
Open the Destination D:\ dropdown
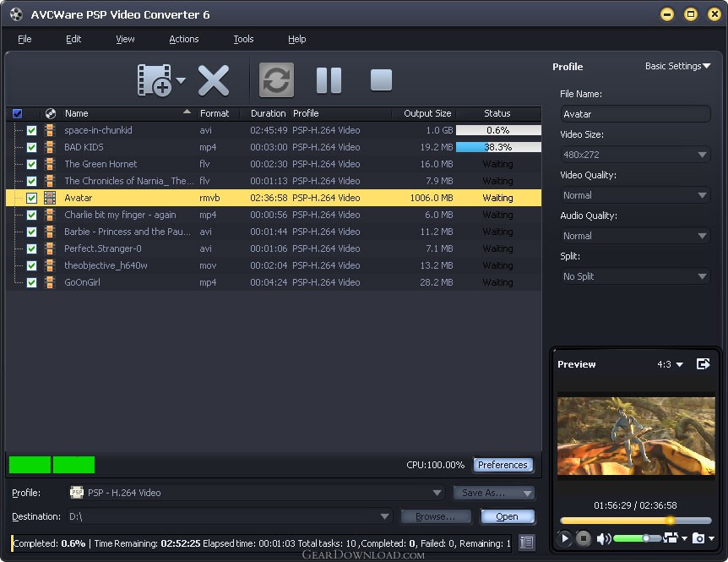tap(230, 516)
